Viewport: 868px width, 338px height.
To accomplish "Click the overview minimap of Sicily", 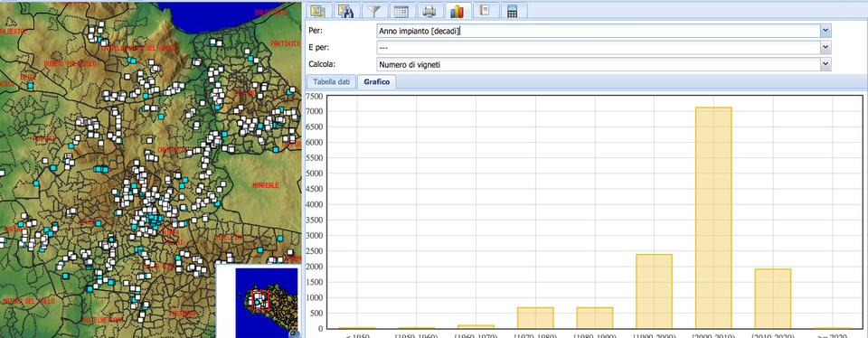I will coord(266,303).
